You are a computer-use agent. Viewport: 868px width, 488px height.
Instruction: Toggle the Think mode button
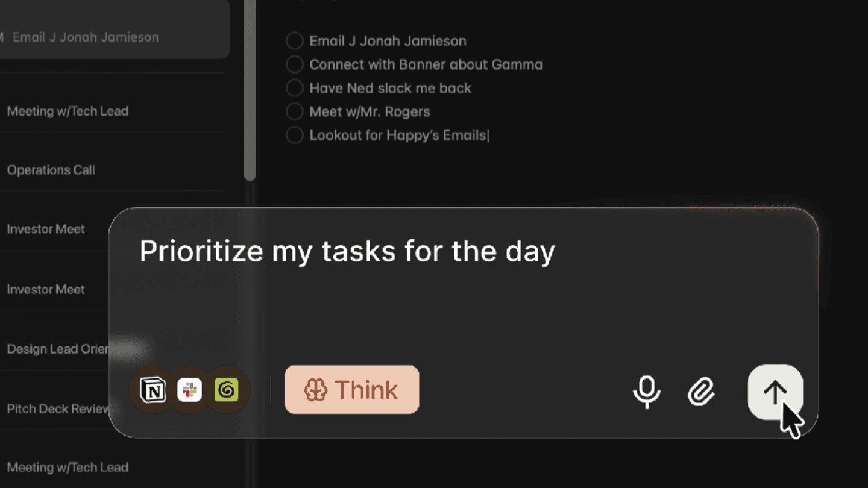click(352, 390)
